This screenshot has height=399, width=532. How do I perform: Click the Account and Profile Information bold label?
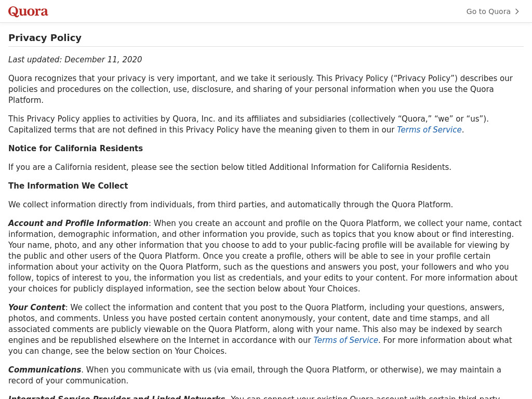click(x=78, y=223)
